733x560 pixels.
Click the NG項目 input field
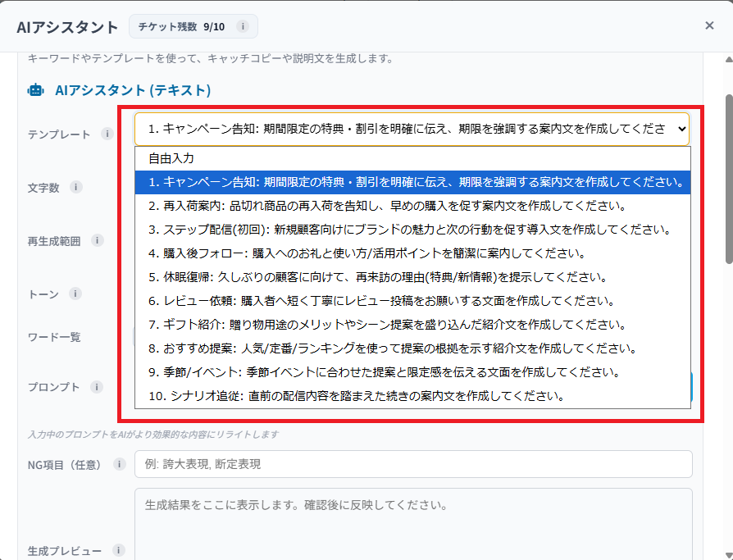click(412, 464)
